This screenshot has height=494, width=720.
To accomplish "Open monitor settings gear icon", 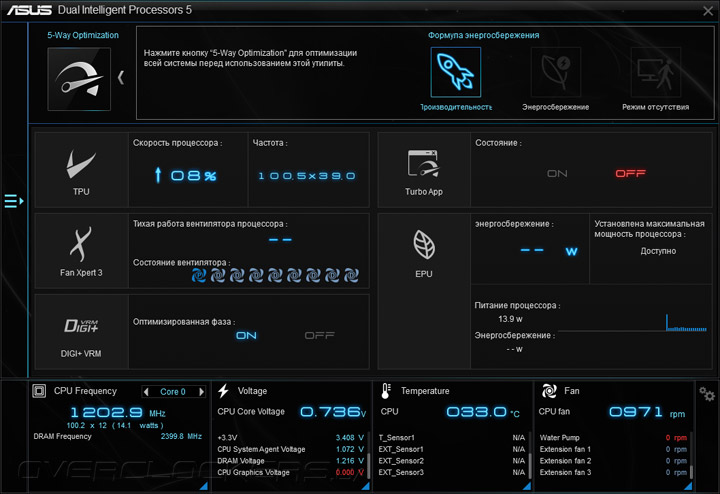I will (707, 394).
